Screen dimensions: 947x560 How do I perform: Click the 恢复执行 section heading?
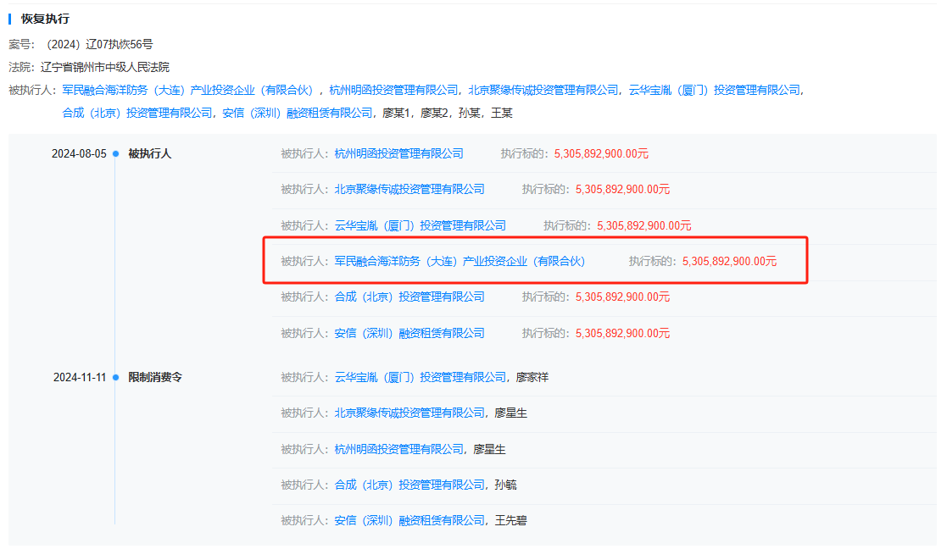point(45,19)
